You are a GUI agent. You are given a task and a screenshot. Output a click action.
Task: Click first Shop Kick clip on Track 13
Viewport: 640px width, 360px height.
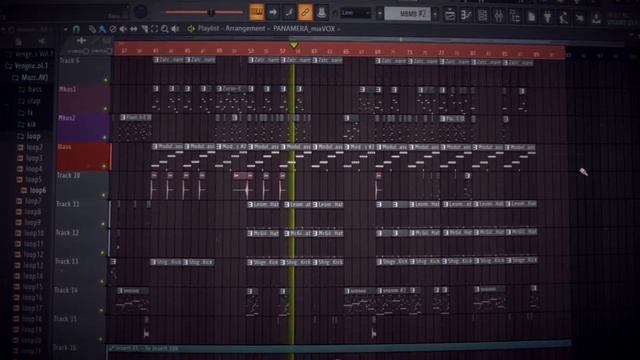point(167,262)
